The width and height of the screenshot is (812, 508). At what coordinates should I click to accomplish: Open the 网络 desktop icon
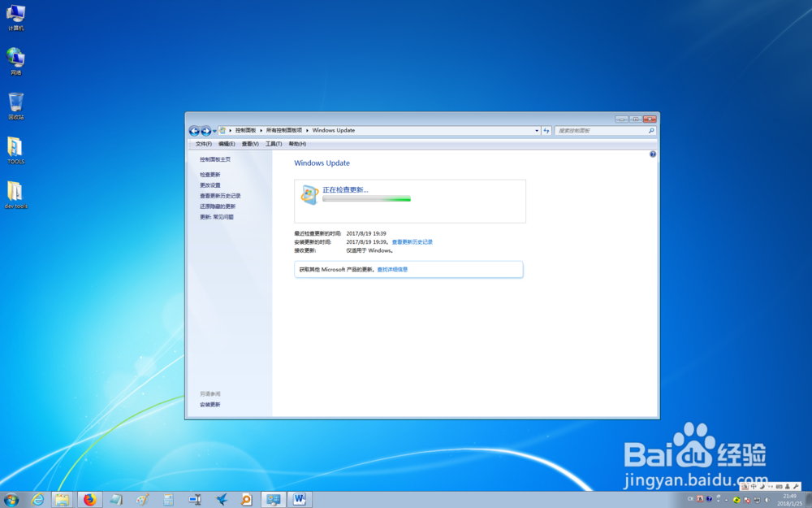click(15, 61)
